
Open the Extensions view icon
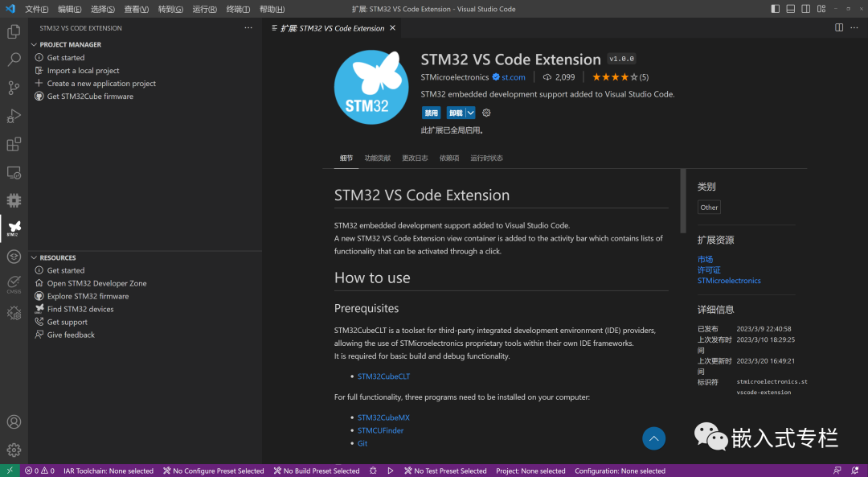14,144
